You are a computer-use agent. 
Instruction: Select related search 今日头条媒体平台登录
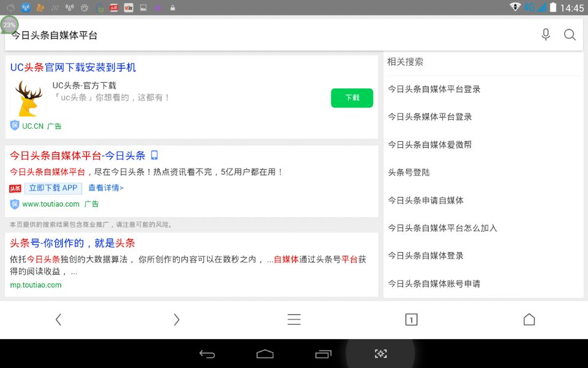click(x=430, y=117)
